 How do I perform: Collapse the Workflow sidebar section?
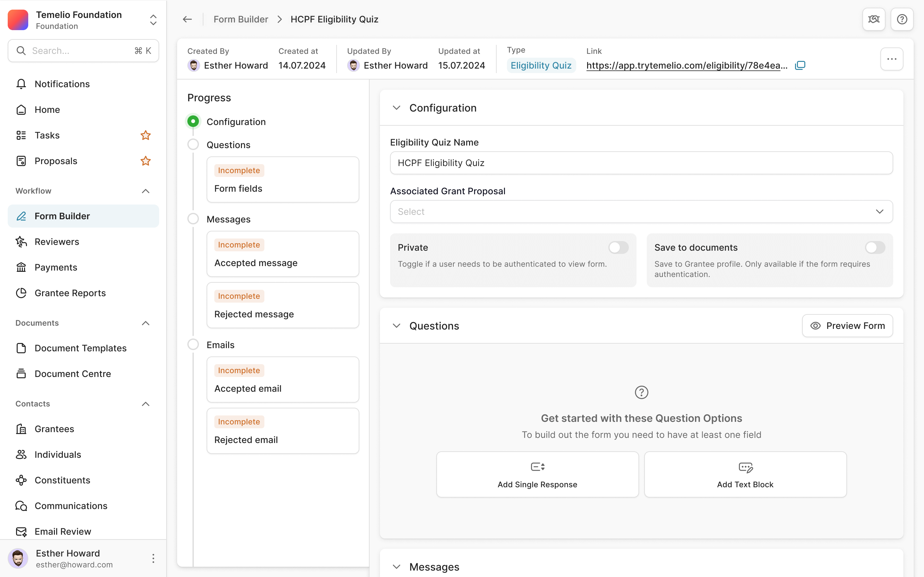[145, 191]
